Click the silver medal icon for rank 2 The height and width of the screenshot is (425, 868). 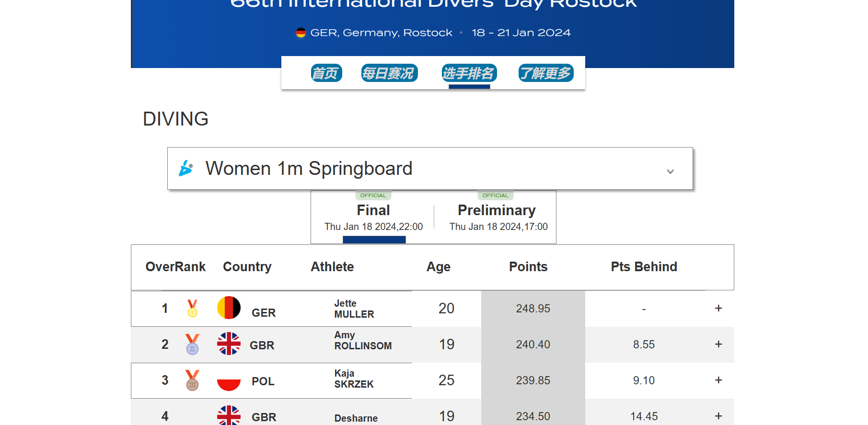192,344
